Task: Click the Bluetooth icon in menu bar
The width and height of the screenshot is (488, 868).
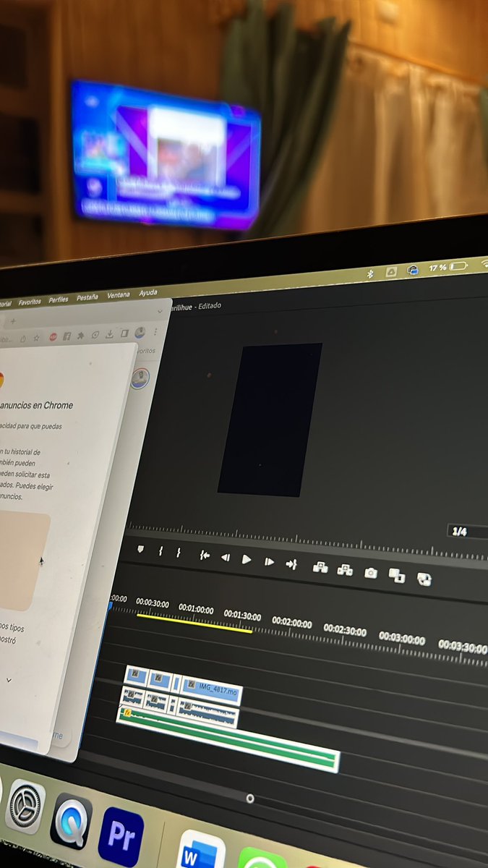Action: [x=370, y=273]
